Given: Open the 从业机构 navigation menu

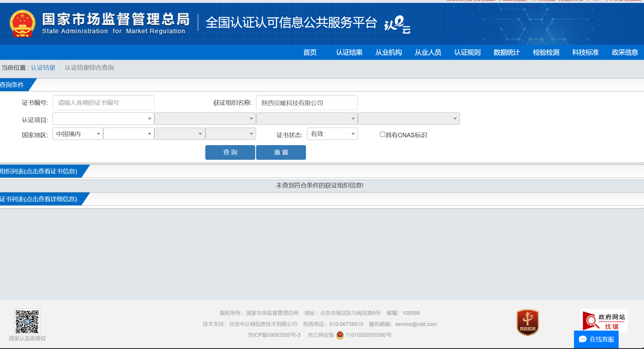Looking at the screenshot, I should pos(388,52).
